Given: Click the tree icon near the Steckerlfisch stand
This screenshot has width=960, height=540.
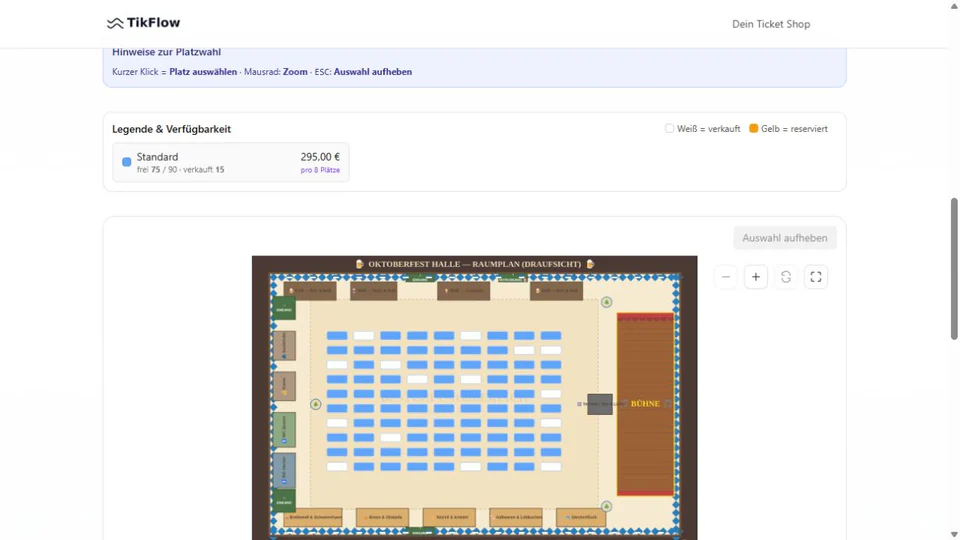Looking at the screenshot, I should click(x=606, y=506).
